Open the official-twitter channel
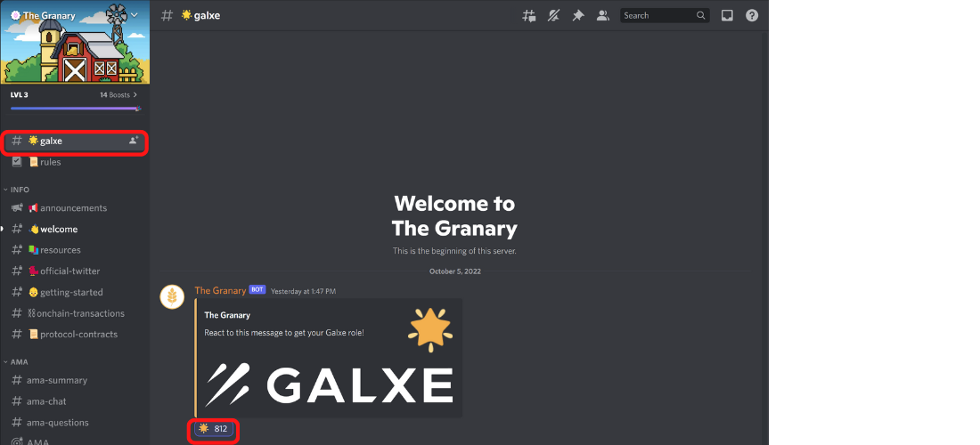 (x=75, y=271)
